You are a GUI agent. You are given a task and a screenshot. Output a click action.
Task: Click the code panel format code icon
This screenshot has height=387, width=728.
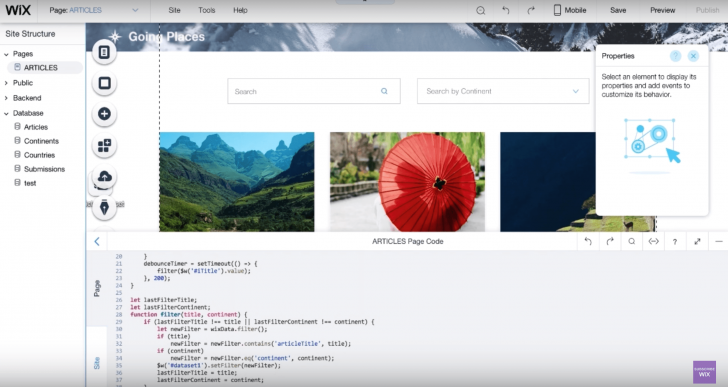[653, 241]
